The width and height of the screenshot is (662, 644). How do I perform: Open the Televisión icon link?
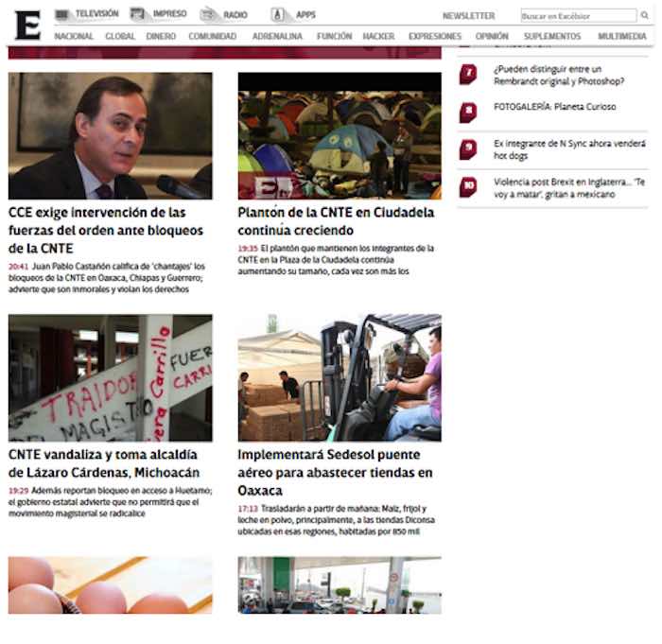[62, 15]
